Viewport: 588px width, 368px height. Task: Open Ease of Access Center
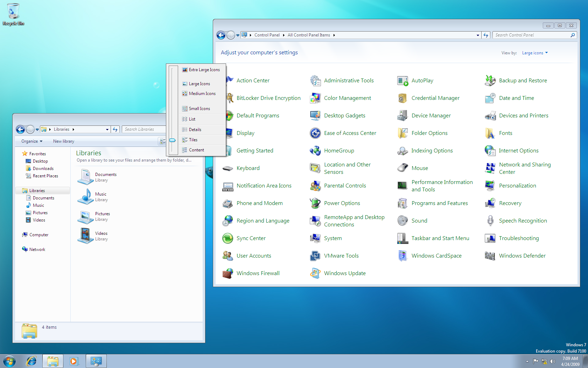(x=350, y=133)
